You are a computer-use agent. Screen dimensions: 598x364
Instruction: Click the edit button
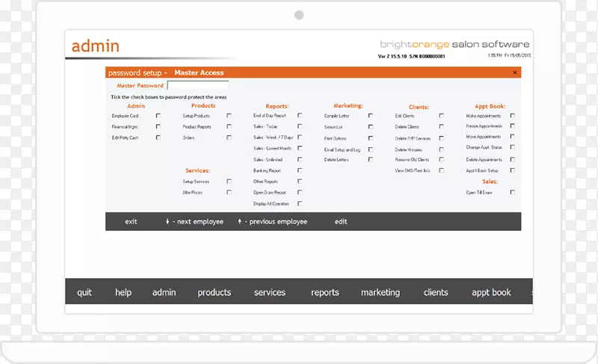pos(341,222)
